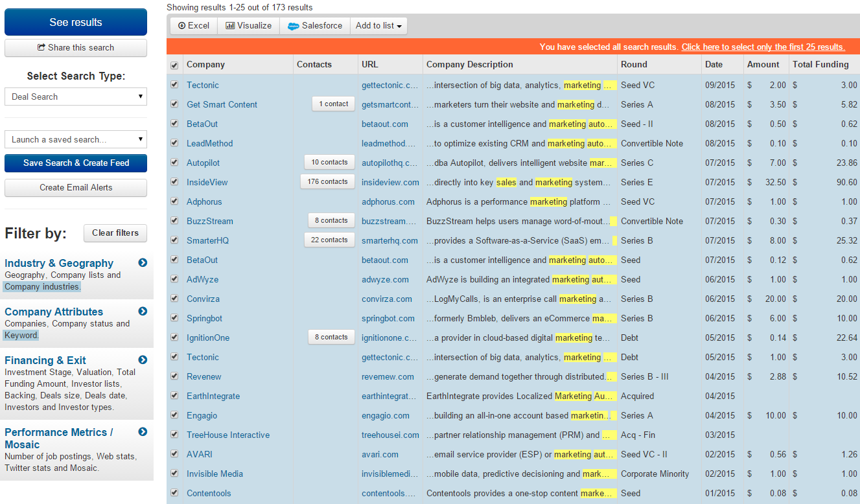Export results with the Excel button
Screen dimensions: 860x504
(x=192, y=26)
